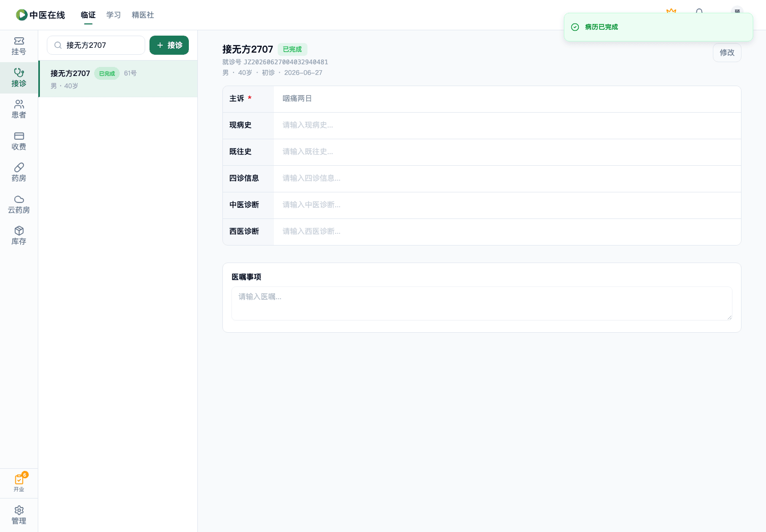Open the 开业 checklist with badge
Viewport: 766px width, 532px height.
(19, 483)
